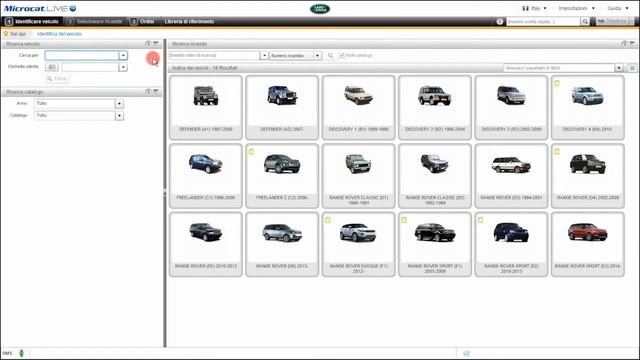Select the Range Rover Classic (D1) card
Image resolution: width=640 pixels, height=360 pixels.
click(x=358, y=176)
